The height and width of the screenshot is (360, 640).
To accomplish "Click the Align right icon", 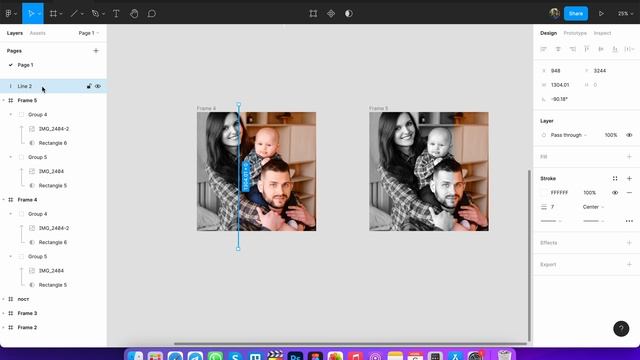I will [x=573, y=49].
